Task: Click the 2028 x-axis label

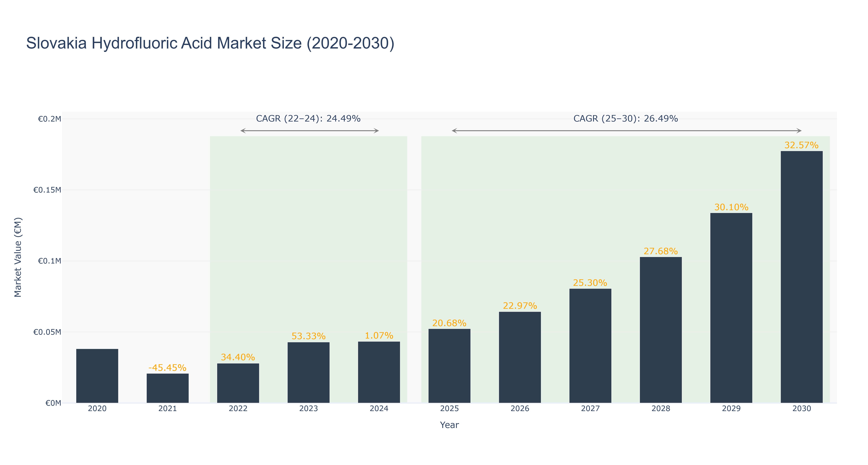Action: pyautogui.click(x=660, y=409)
